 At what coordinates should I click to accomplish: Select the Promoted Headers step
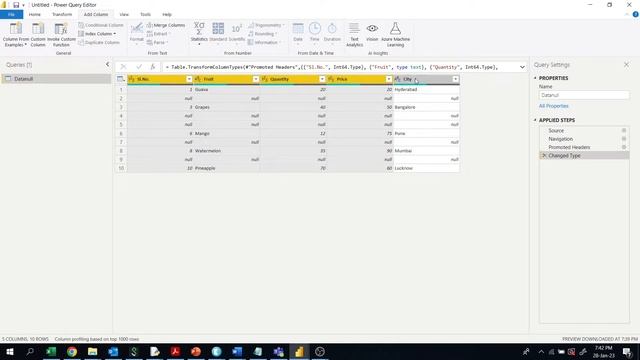point(584,147)
